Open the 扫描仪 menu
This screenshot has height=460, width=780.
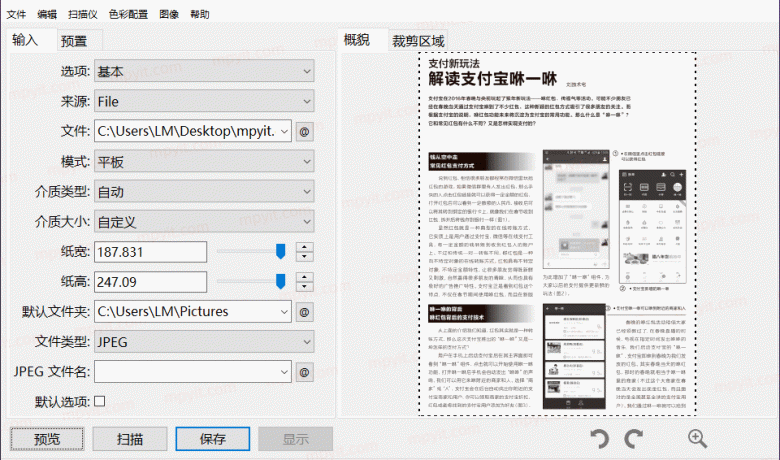(83, 14)
